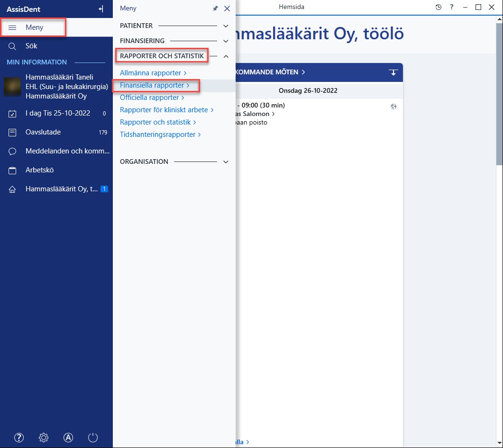Open Finansiella rapporter
This screenshot has height=448, width=503.
click(x=155, y=85)
